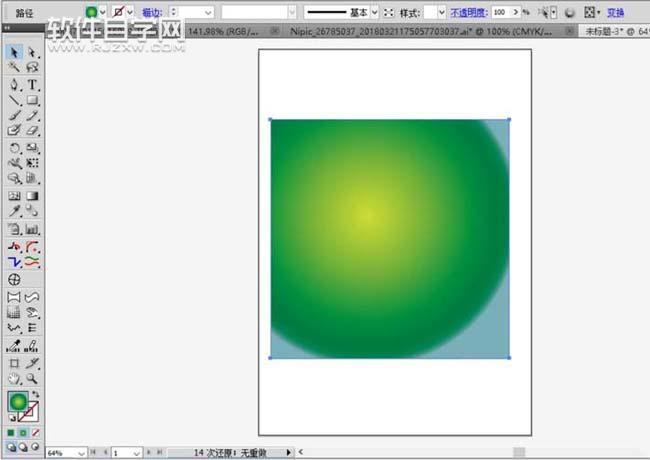Image resolution: width=650 pixels, height=460 pixels.
Task: Click the 不透明度 opacity link
Action: click(470, 12)
